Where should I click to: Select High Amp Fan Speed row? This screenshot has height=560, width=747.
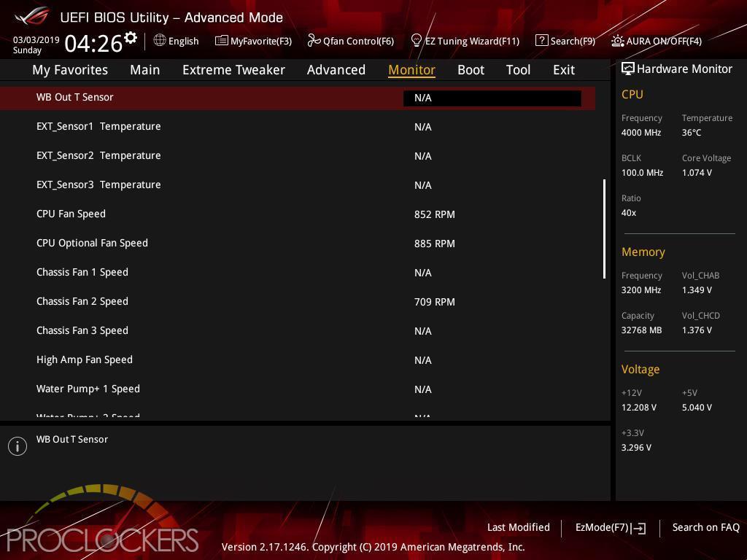pos(298,360)
